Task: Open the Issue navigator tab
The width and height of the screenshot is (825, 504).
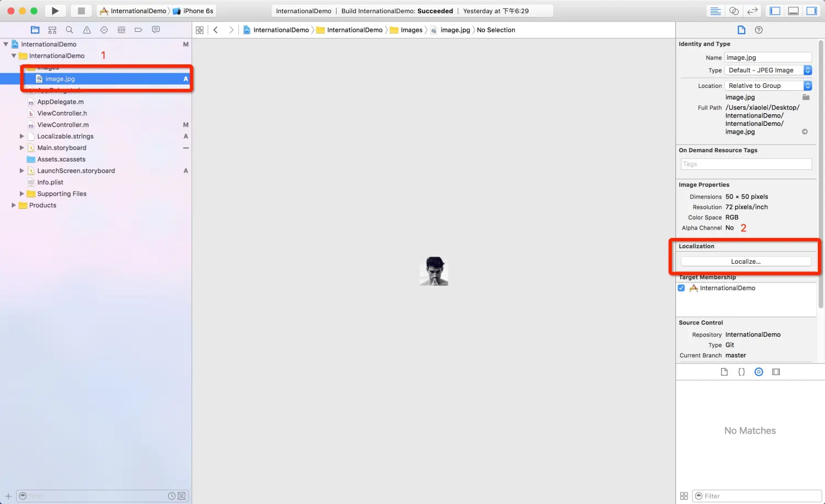Action: [x=87, y=30]
